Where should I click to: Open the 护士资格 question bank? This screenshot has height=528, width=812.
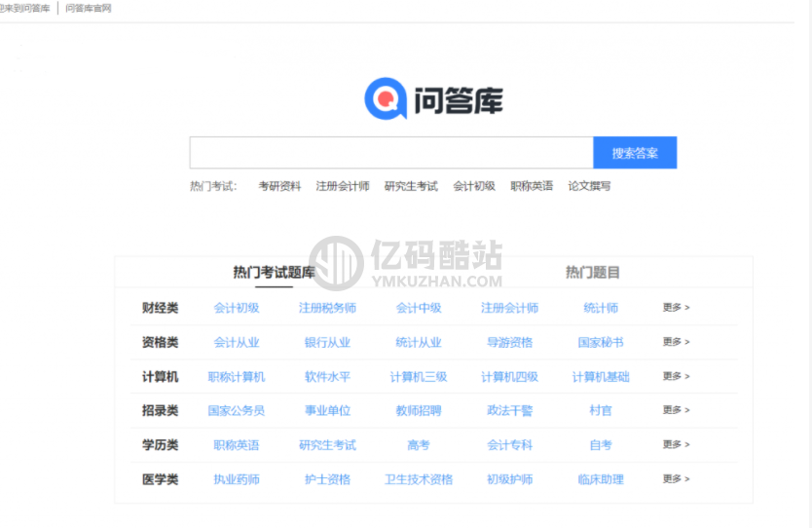click(327, 479)
